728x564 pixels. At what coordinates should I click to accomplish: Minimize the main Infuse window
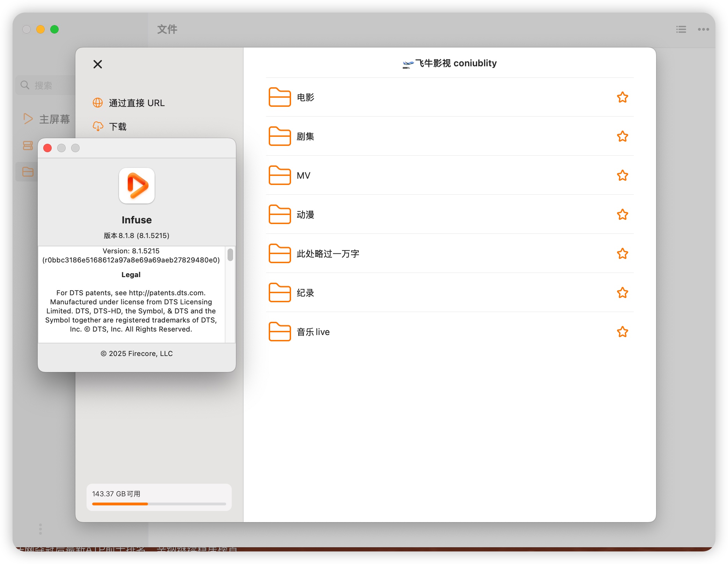[x=40, y=29]
